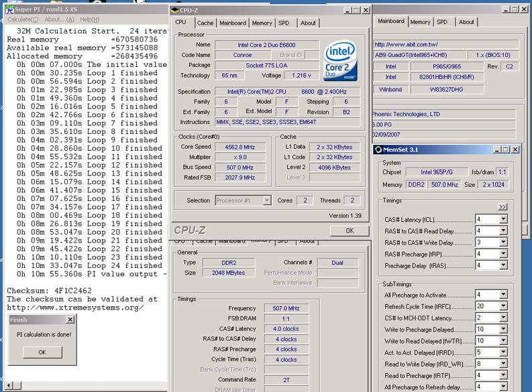Click OK in the Finish dialog
532x392 pixels.
coord(42,352)
